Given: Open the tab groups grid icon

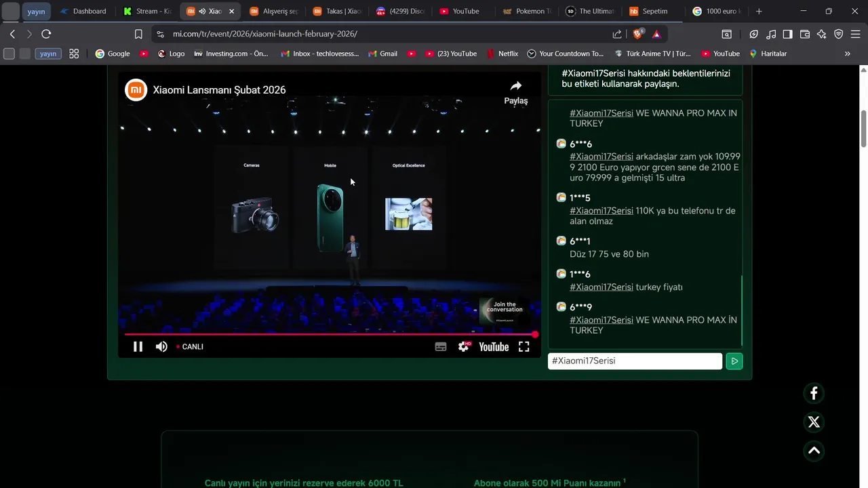Looking at the screenshot, I should pyautogui.click(x=74, y=54).
